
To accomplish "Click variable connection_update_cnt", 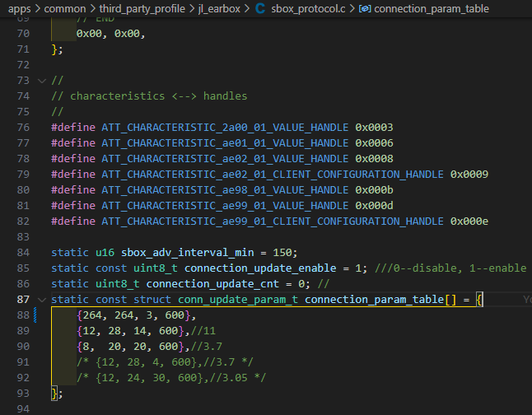I will [212, 284].
